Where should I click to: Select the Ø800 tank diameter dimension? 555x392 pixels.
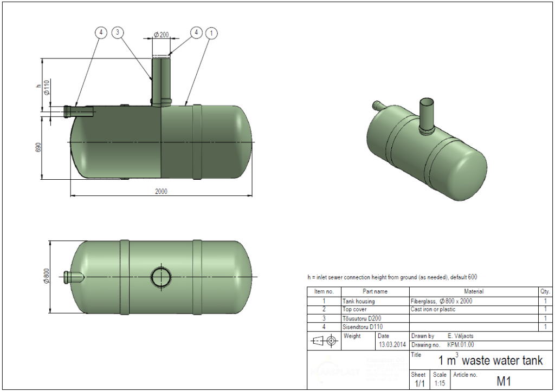click(x=47, y=277)
